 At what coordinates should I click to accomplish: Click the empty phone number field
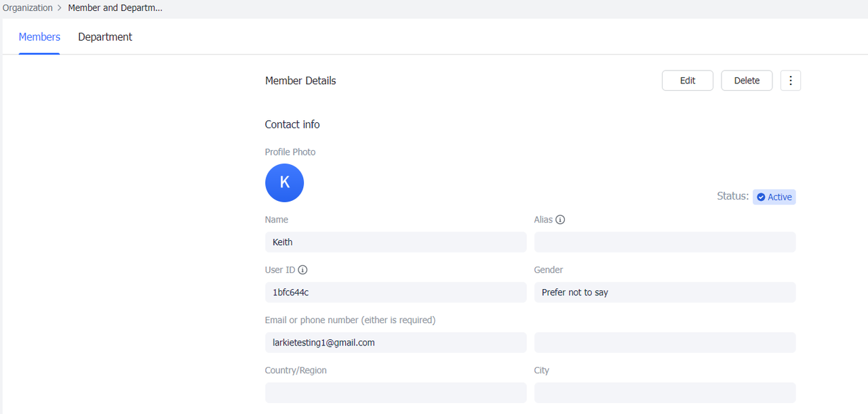(x=665, y=343)
